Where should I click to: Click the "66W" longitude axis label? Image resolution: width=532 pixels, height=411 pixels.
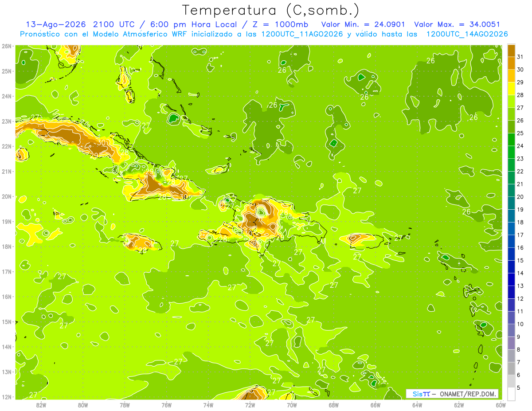click(x=375, y=405)
